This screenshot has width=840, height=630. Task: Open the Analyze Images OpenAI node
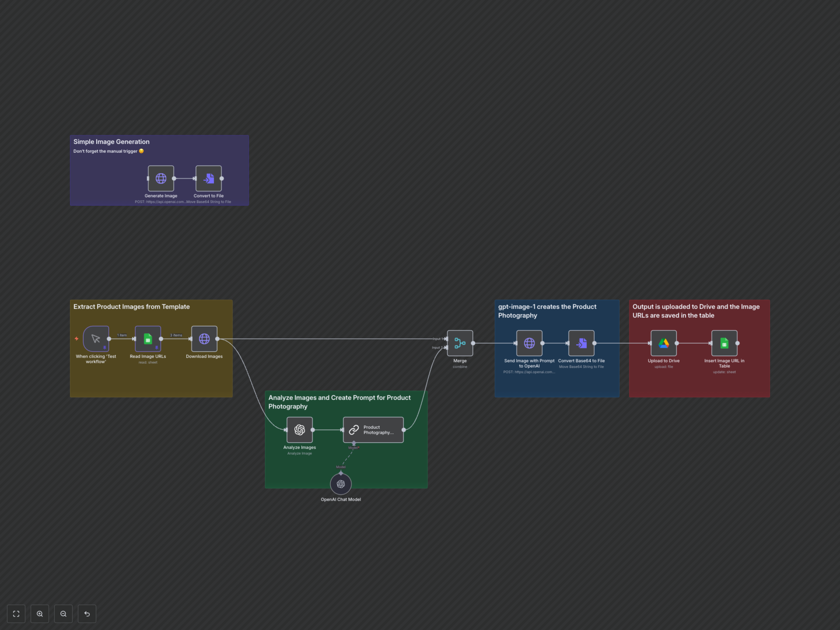[299, 430]
